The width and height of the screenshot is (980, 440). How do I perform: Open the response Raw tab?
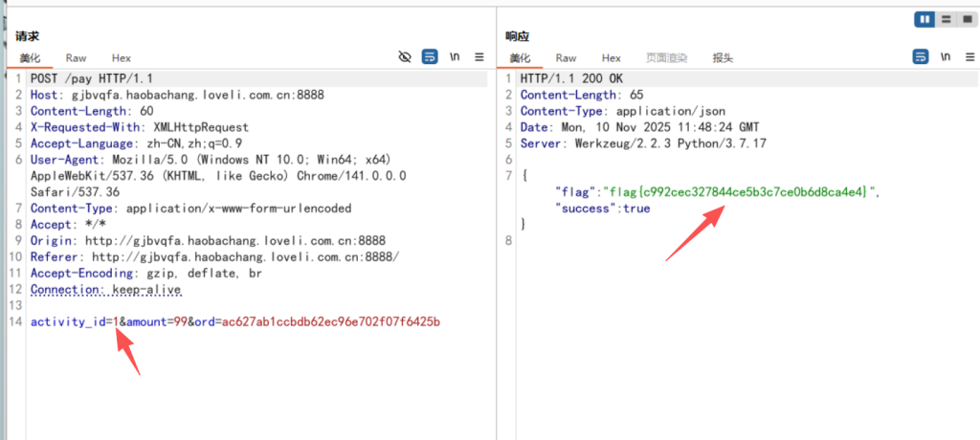[x=566, y=58]
